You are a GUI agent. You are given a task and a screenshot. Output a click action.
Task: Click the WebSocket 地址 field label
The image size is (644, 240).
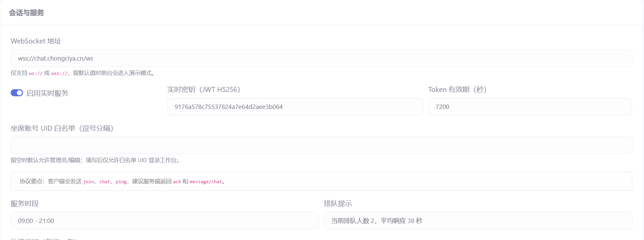pyautogui.click(x=36, y=41)
